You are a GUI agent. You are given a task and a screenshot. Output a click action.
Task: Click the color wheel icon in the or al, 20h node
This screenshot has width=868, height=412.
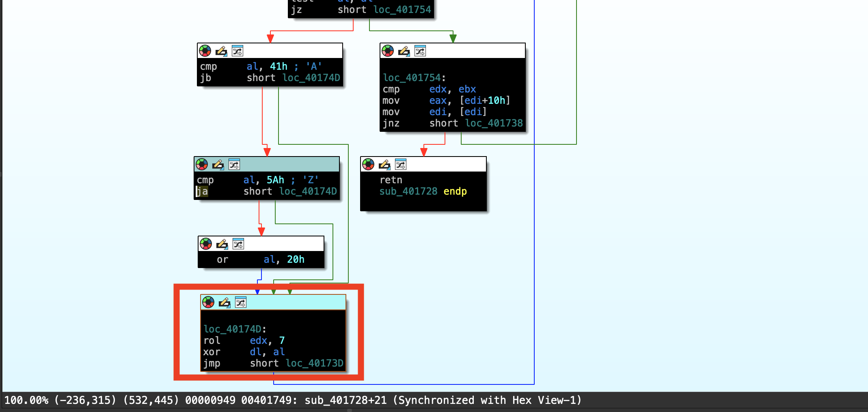(206, 244)
